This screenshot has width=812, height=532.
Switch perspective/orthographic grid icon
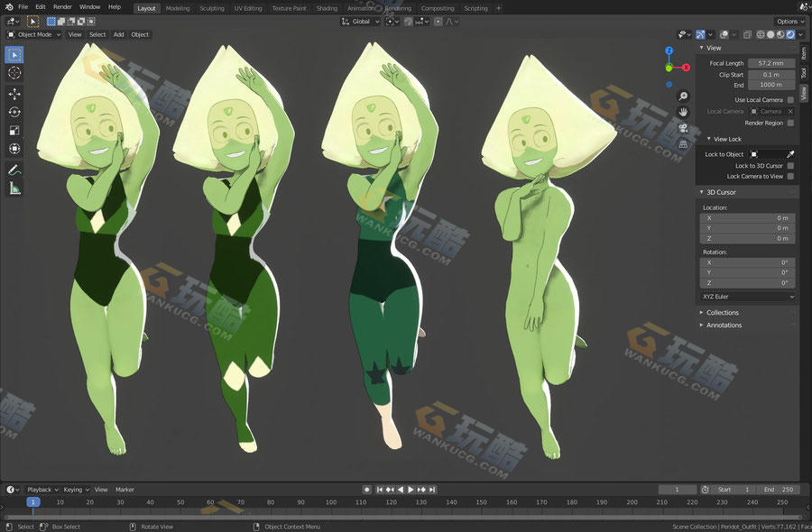pos(683,144)
